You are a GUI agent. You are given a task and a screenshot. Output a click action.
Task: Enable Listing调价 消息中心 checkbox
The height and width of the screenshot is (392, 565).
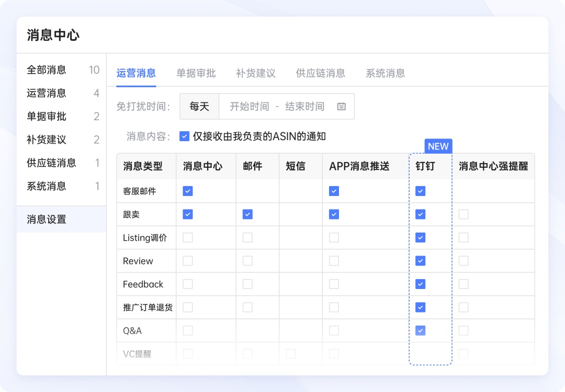[188, 238]
